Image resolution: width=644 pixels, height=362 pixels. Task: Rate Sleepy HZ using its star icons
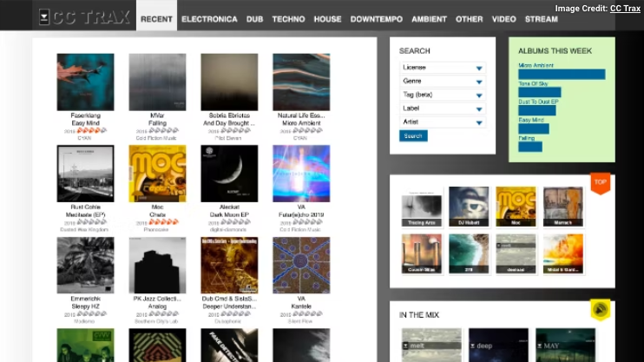(92, 314)
